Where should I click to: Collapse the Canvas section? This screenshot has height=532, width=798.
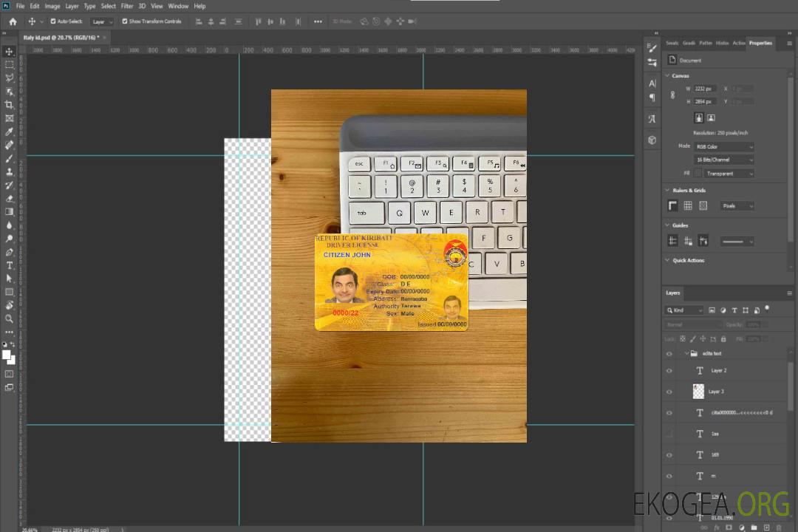pos(667,76)
